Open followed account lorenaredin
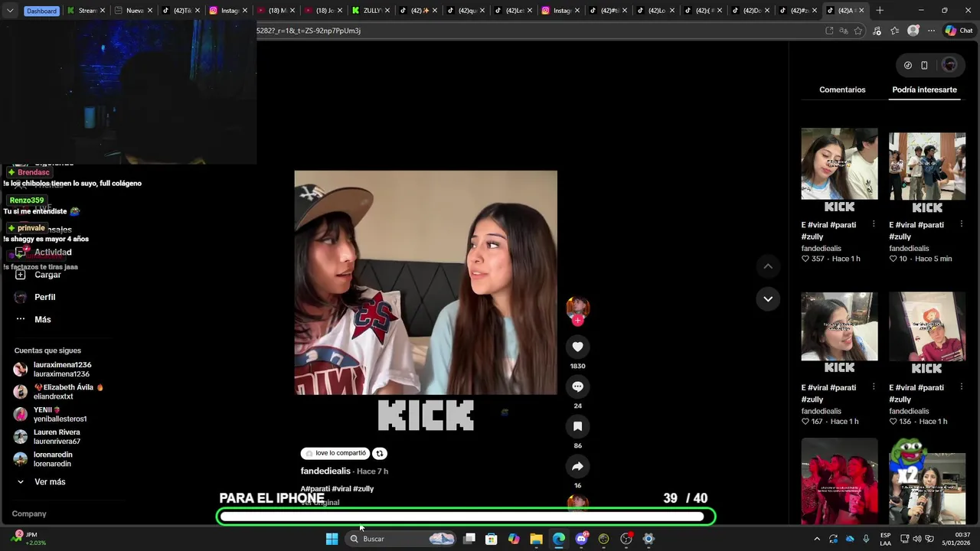This screenshot has height=551, width=980. pyautogui.click(x=43, y=459)
